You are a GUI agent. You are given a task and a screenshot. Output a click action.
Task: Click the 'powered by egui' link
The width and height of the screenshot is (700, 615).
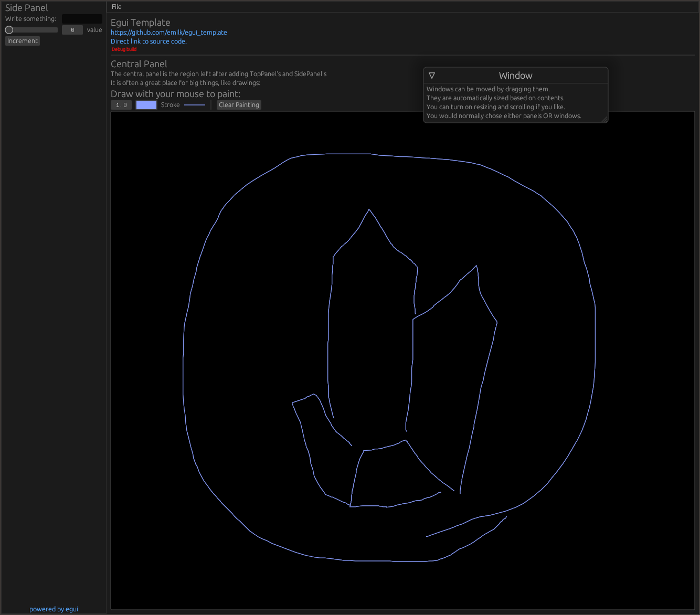(54, 609)
